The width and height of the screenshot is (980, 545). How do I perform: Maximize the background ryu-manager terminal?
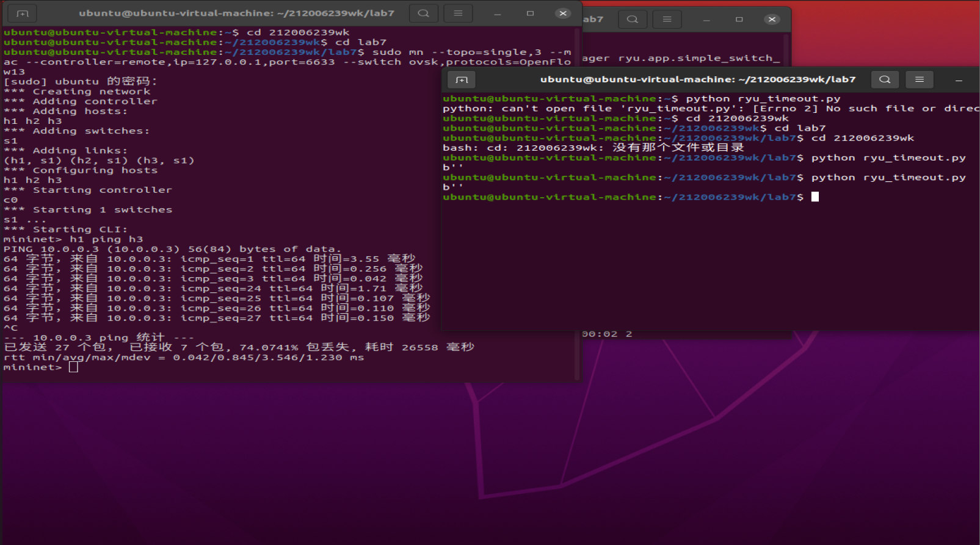[x=739, y=20]
